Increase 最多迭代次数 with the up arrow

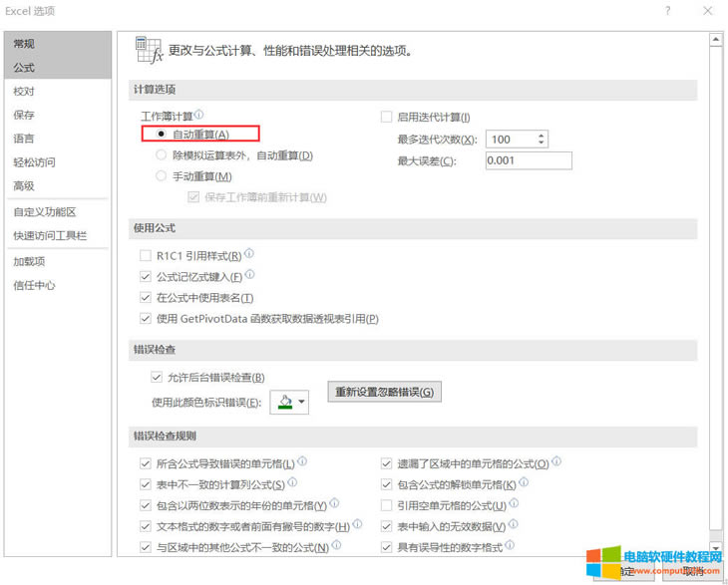pyautogui.click(x=541, y=136)
